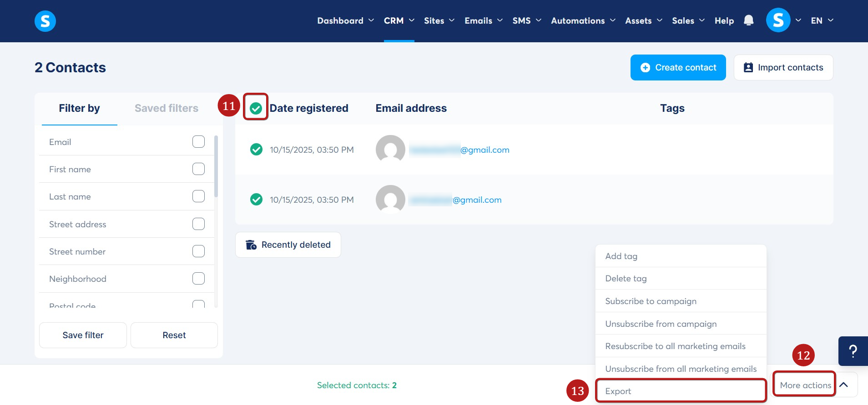Switch to the Saved filters tab
Image resolution: width=868 pixels, height=405 pixels.
click(x=167, y=108)
